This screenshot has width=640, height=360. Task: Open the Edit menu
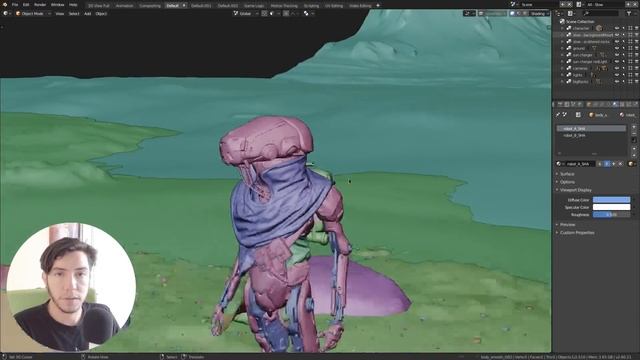[26, 4]
